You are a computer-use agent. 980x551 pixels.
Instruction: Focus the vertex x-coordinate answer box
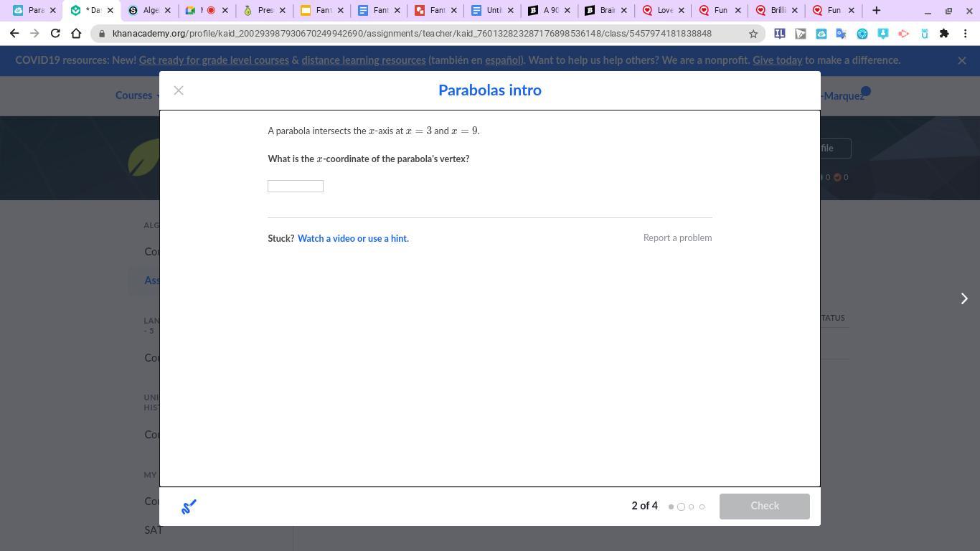(296, 187)
